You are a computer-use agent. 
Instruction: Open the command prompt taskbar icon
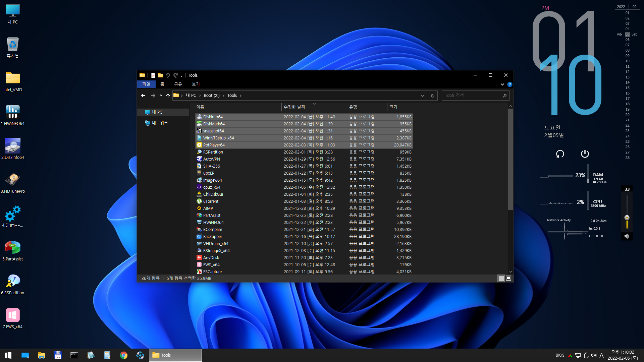(74, 355)
